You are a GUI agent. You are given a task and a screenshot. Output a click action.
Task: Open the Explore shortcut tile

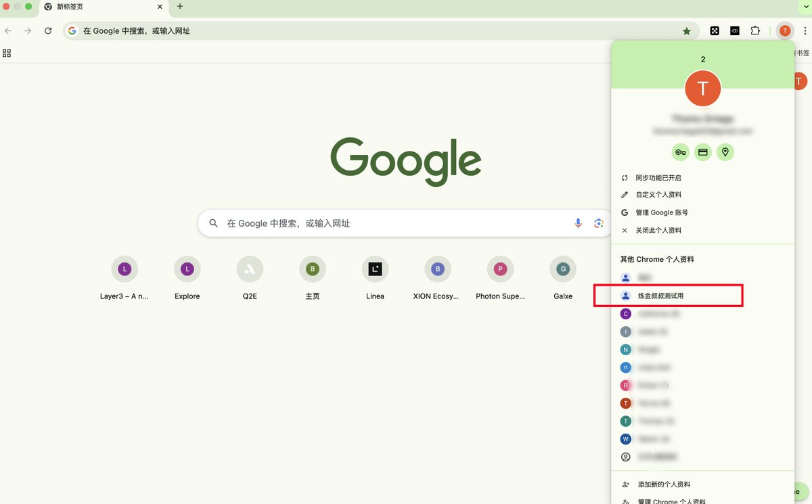(x=187, y=277)
